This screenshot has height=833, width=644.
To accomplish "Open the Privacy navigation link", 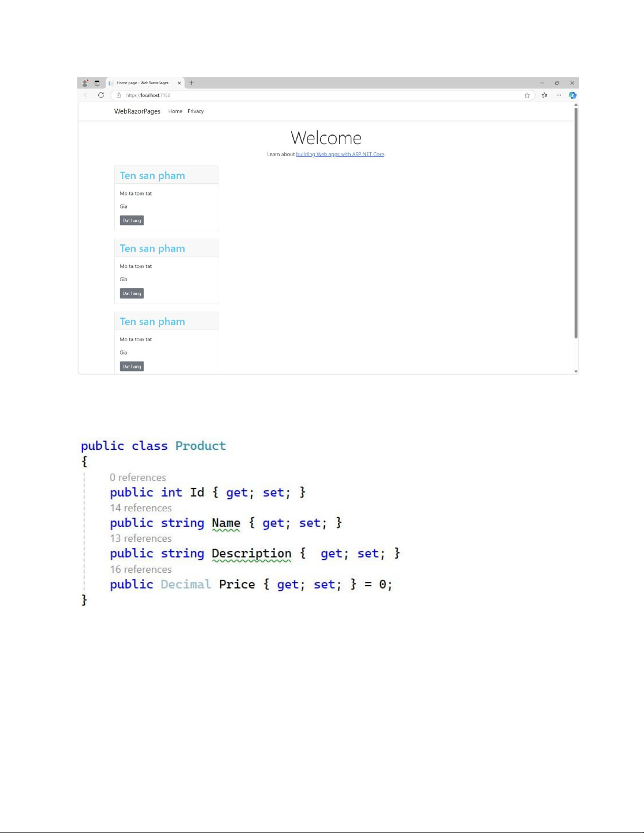I will 196,111.
